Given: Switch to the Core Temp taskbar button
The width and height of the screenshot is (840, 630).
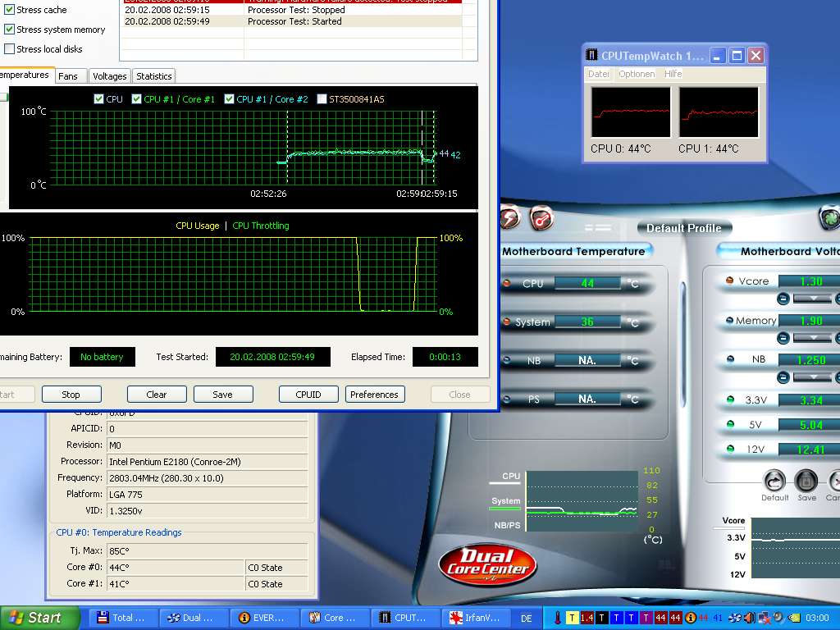Looking at the screenshot, I should coord(335,618).
